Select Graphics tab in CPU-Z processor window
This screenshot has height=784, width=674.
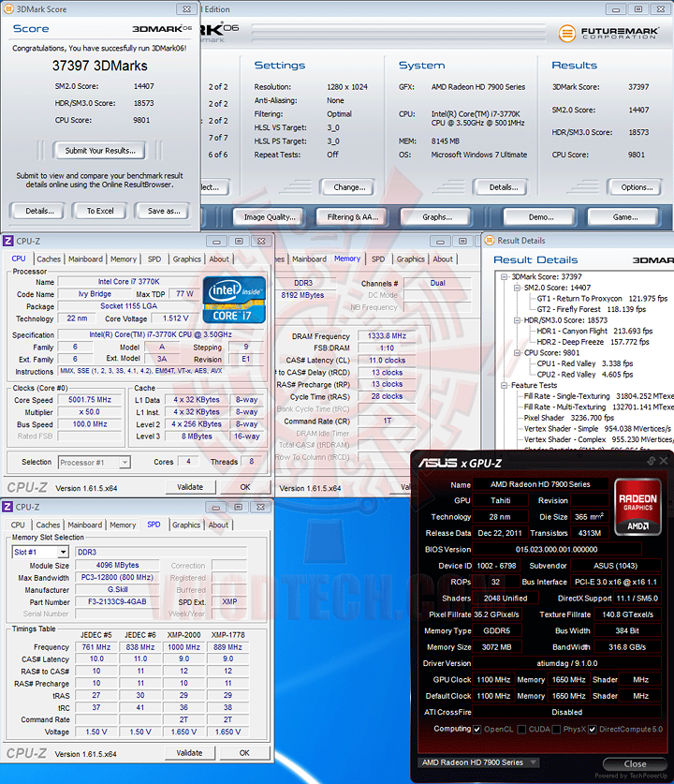point(187,259)
